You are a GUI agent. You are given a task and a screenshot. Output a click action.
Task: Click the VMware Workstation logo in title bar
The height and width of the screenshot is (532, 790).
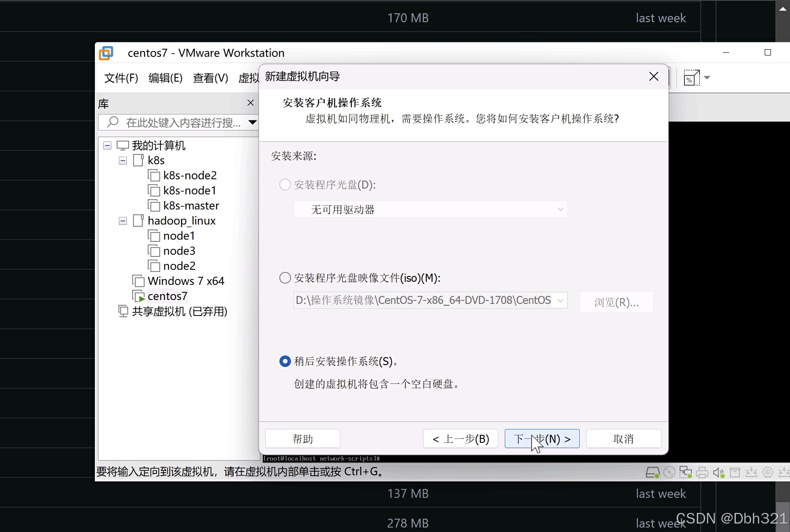pos(106,53)
